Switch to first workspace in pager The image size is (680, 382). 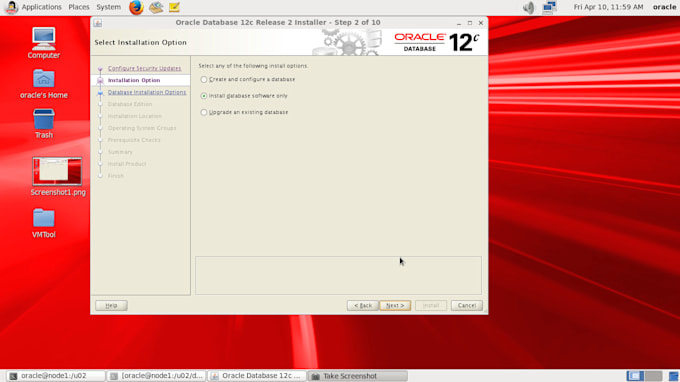pyautogui.click(x=635, y=376)
